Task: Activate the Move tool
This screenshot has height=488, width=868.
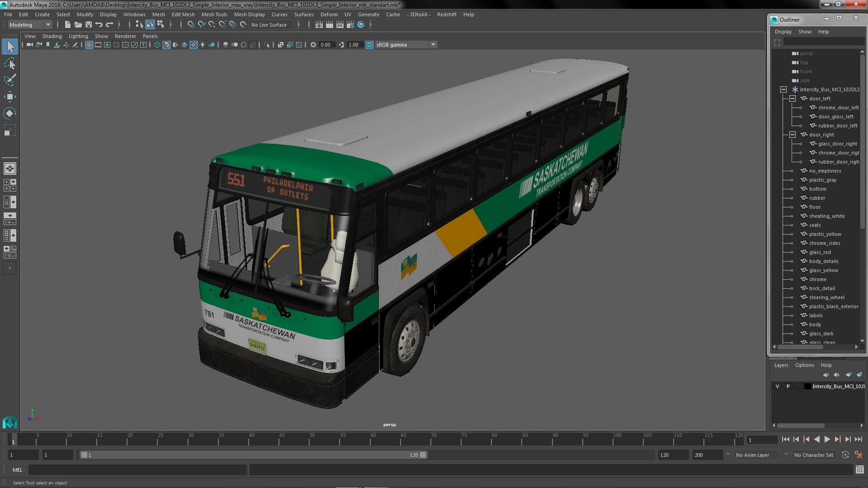Action: point(10,97)
